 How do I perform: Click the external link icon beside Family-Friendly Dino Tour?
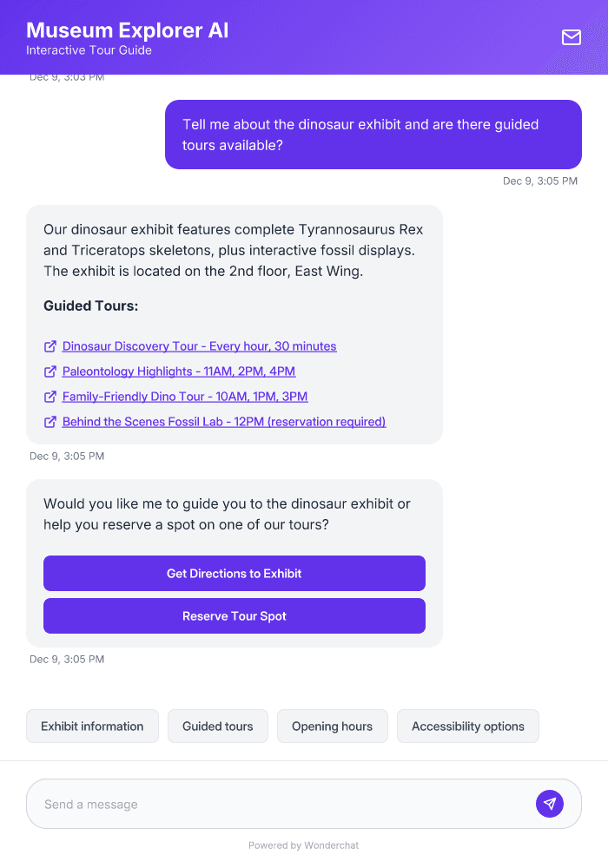click(x=50, y=397)
